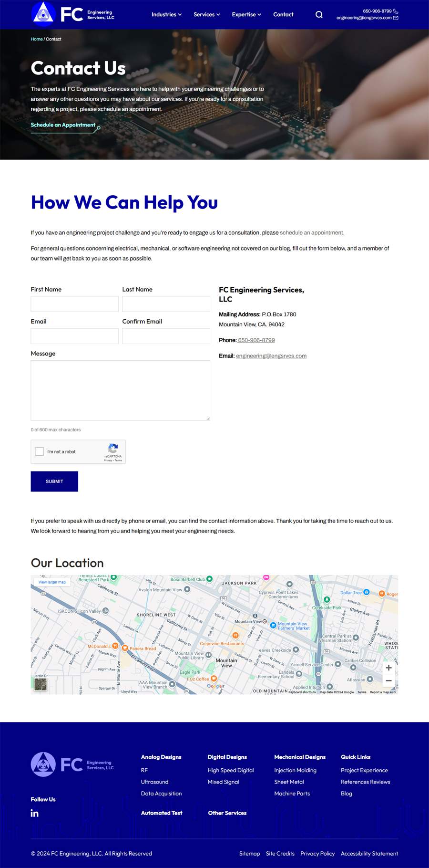
Task: Zoom in the map with plus button
Action: click(388, 668)
